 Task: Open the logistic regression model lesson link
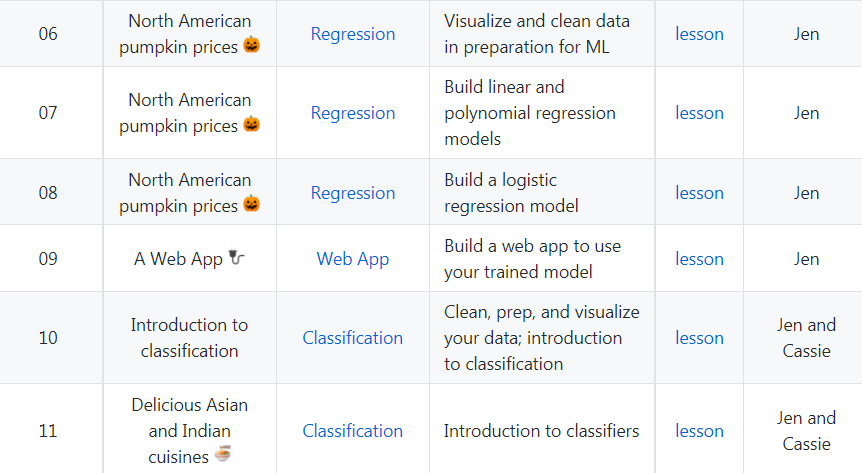click(x=699, y=193)
